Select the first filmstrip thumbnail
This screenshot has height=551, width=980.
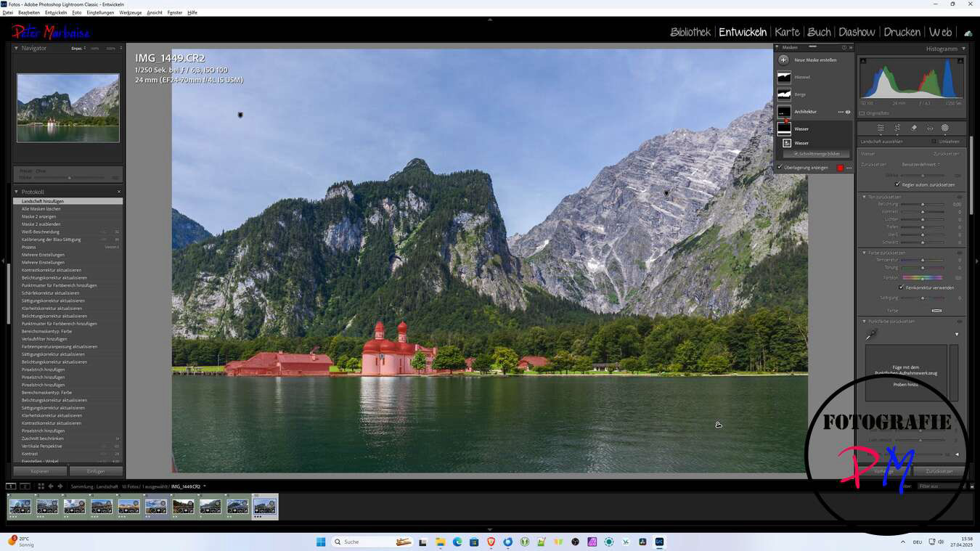(x=20, y=507)
